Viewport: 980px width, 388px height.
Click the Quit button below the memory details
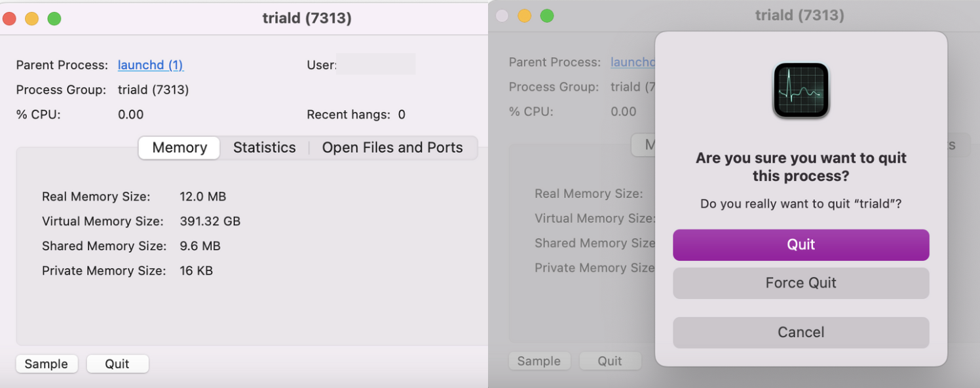(x=117, y=364)
